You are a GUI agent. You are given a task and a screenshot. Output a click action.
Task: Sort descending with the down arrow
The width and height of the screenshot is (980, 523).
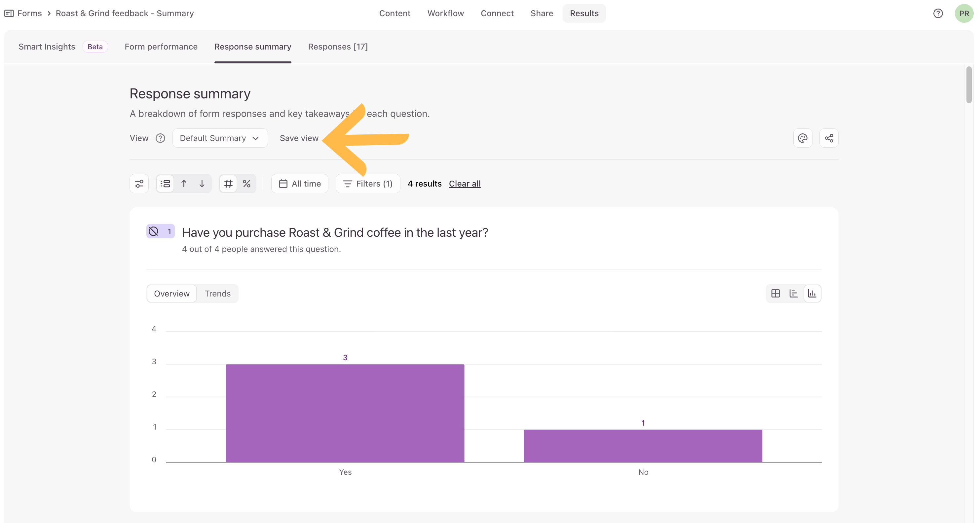(x=202, y=184)
